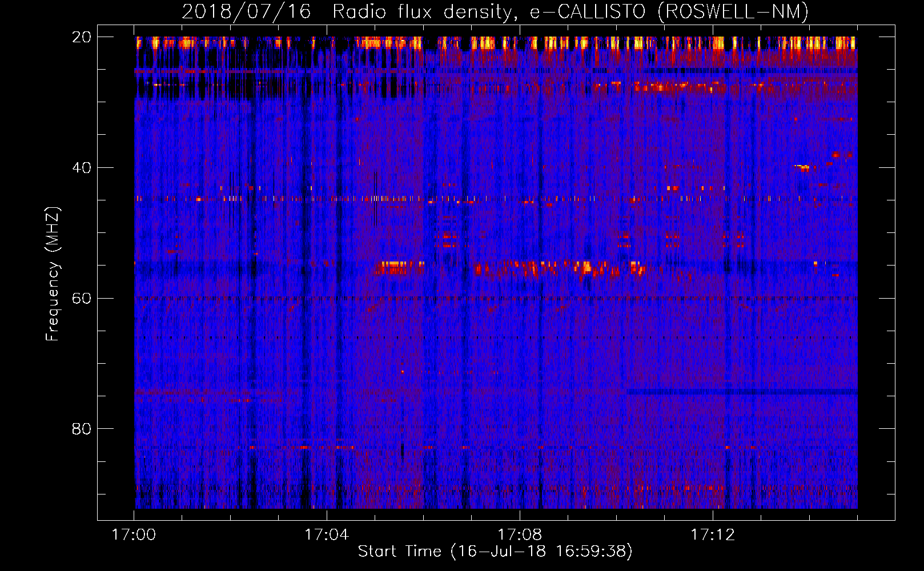Select the 20 MHz frequency axis label
Image resolution: width=924 pixels, height=571 pixels.
pyautogui.click(x=82, y=37)
